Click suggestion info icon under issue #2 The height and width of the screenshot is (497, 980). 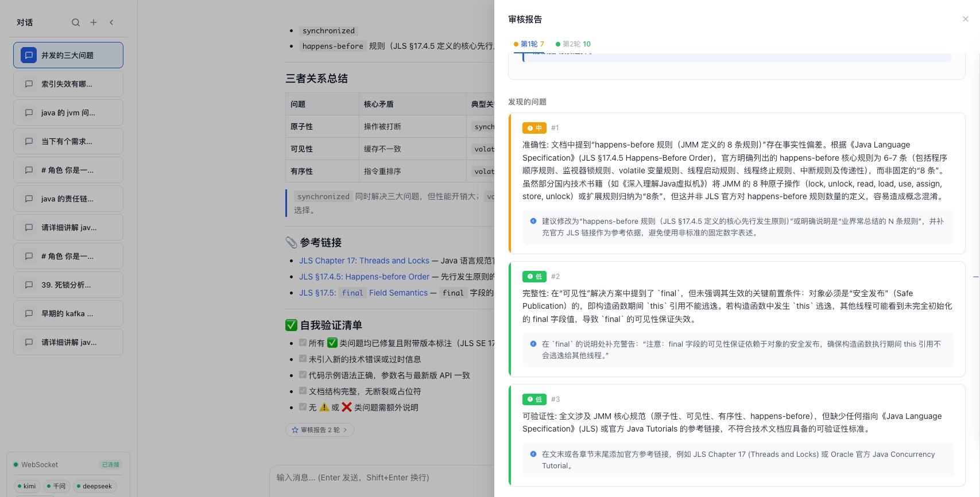click(x=533, y=344)
